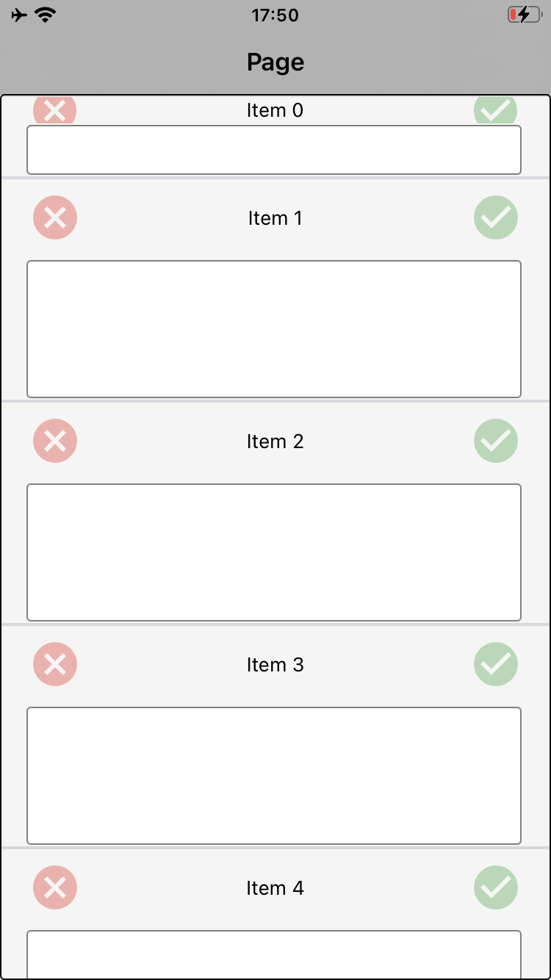Reject Item 1 with the red X
This screenshot has height=980, width=551.
[55, 217]
